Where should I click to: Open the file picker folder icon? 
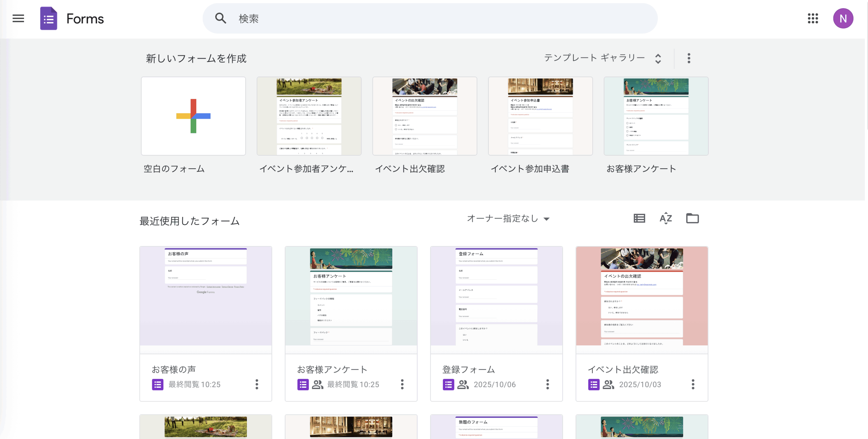[692, 218]
